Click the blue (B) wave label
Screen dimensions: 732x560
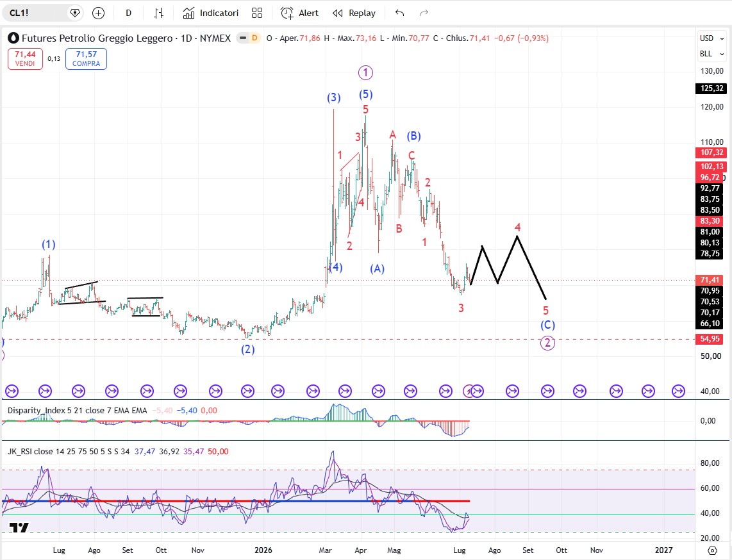[x=413, y=136]
